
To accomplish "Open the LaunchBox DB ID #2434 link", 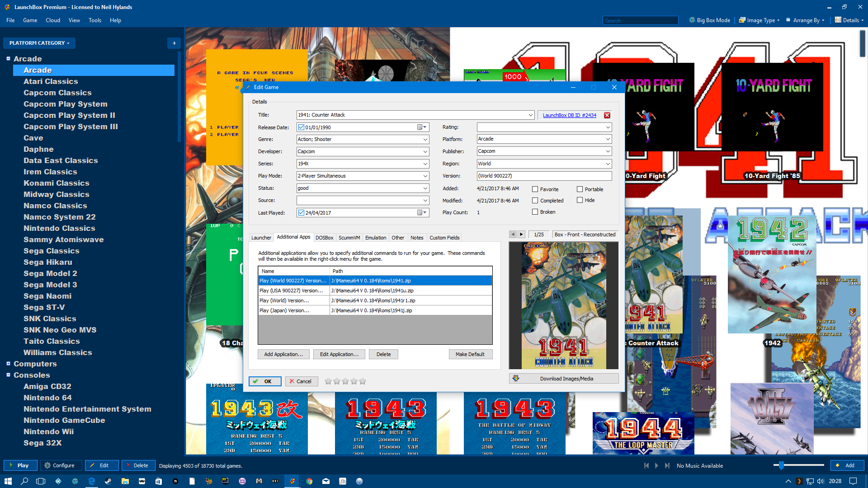I will coord(569,115).
